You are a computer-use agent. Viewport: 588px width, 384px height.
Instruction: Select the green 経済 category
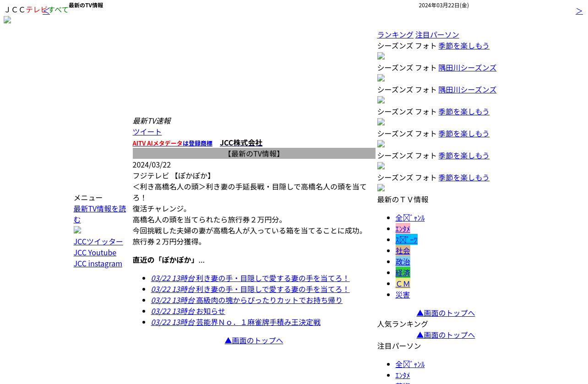[x=403, y=273]
